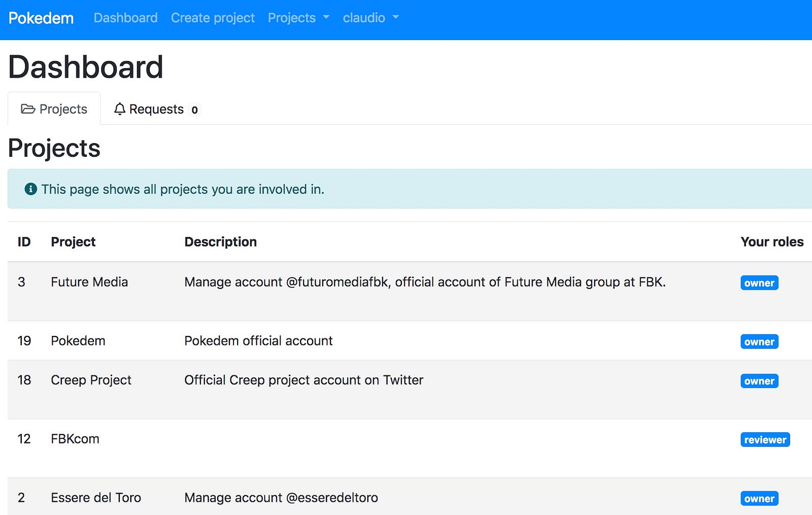This screenshot has height=515, width=812.
Task: Click the @futuromediafbk description text
Action: [x=425, y=282]
